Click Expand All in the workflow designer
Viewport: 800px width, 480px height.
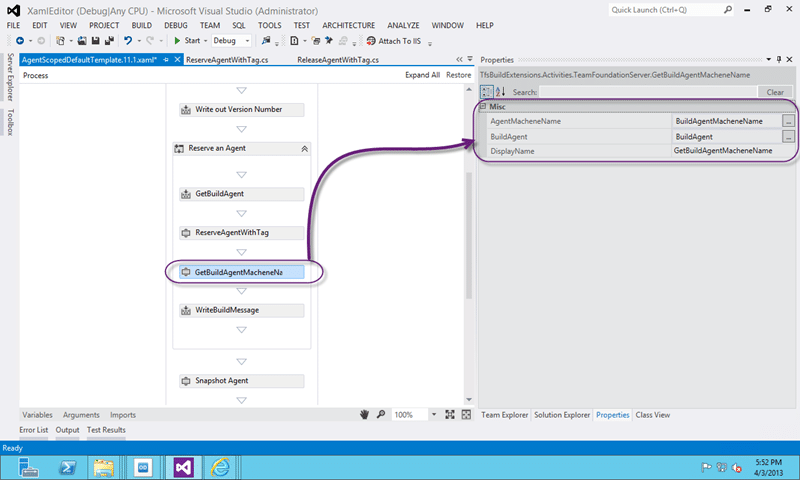[x=422, y=75]
